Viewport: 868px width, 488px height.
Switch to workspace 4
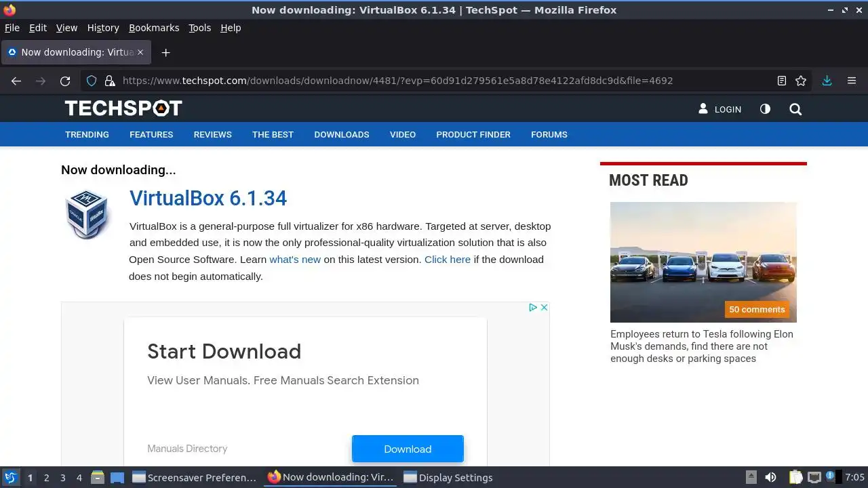79,477
